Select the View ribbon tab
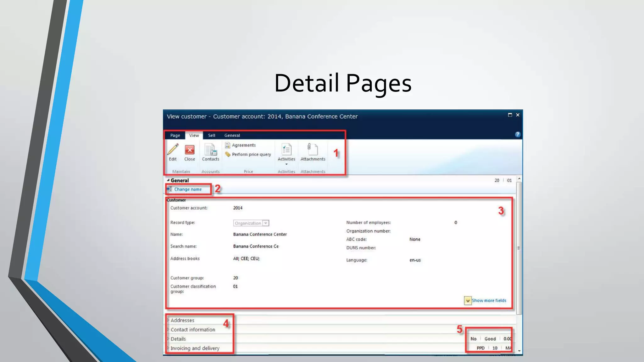644x362 pixels. (194, 135)
